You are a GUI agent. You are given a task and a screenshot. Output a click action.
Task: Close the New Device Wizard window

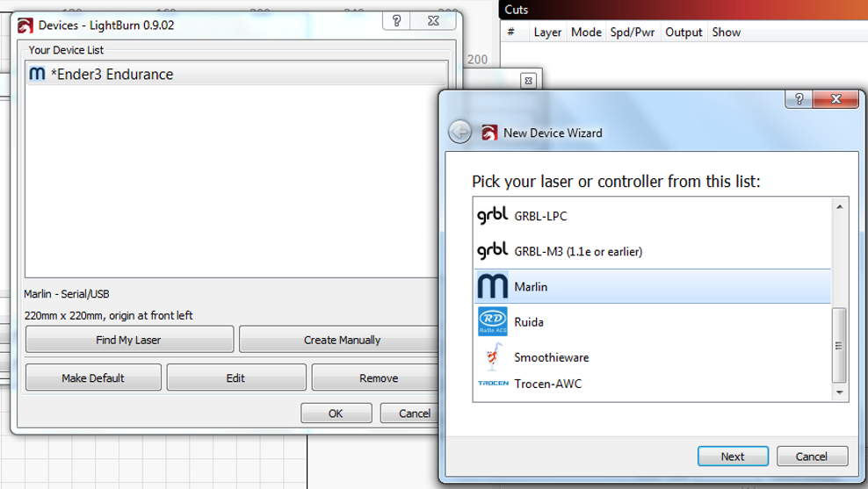[835, 99]
